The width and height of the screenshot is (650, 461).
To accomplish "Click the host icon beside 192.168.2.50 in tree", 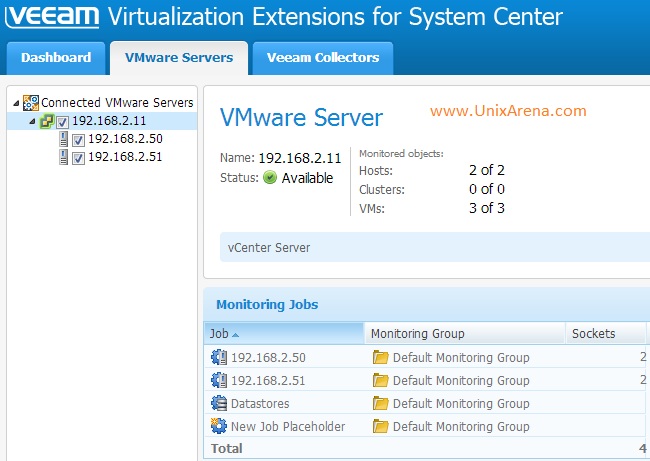I will [x=63, y=139].
